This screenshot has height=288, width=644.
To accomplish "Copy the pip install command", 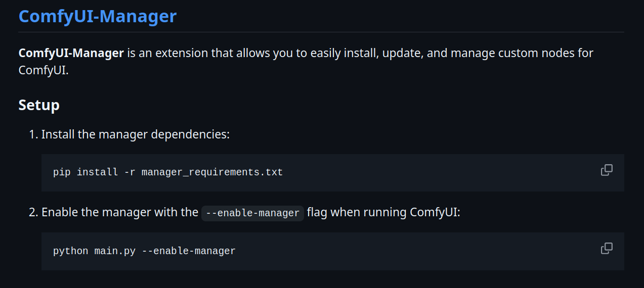I will (x=607, y=170).
